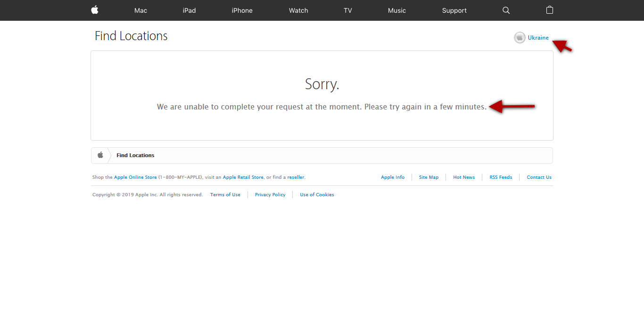The width and height of the screenshot is (644, 310).
Task: Open the TV menu item
Action: click(348, 10)
